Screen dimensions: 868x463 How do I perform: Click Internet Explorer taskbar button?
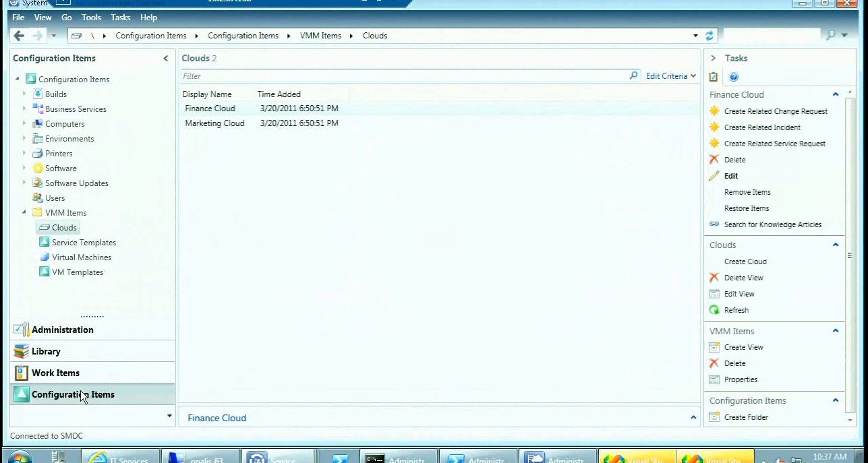click(x=121, y=458)
